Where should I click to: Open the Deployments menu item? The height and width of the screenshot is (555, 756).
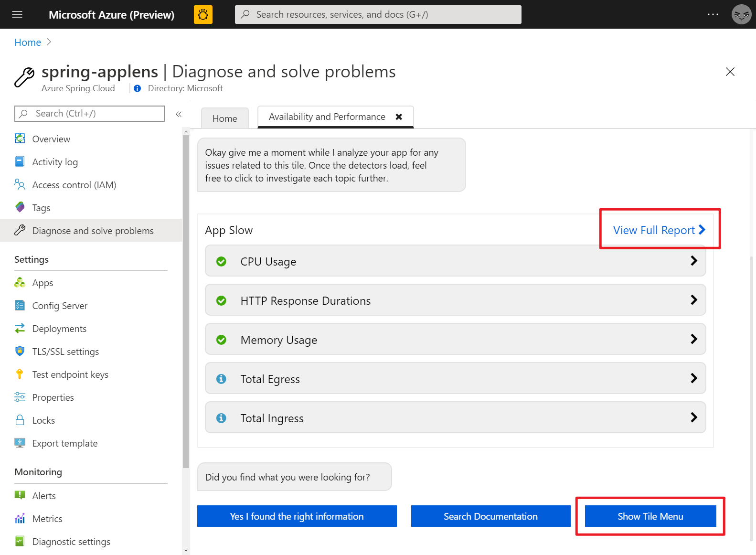point(91,329)
